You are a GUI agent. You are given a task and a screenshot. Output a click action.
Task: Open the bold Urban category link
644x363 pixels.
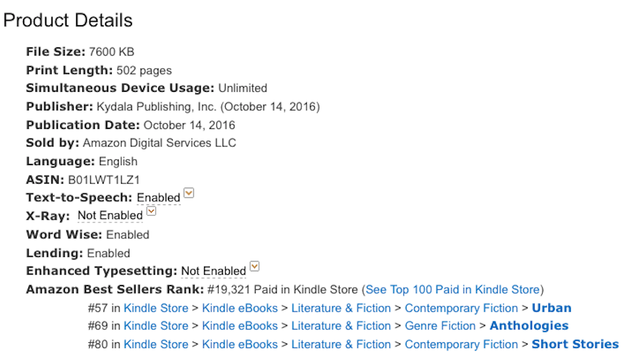pyautogui.click(x=551, y=308)
